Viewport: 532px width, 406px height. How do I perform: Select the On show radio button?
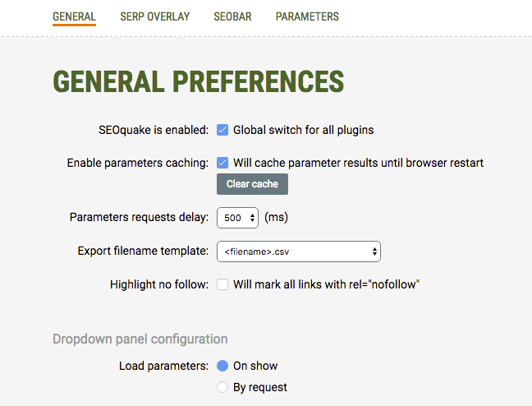pyautogui.click(x=222, y=366)
